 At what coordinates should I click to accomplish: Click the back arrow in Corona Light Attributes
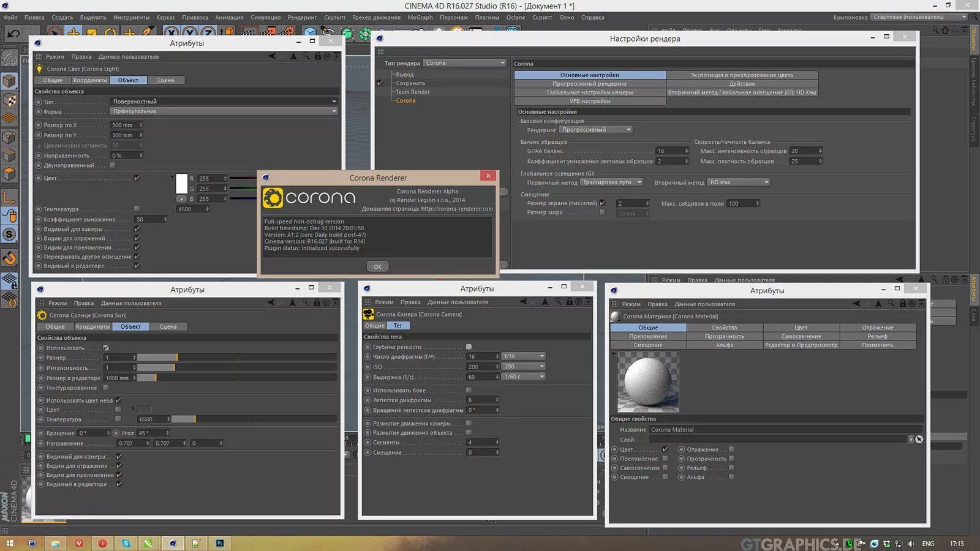271,56
